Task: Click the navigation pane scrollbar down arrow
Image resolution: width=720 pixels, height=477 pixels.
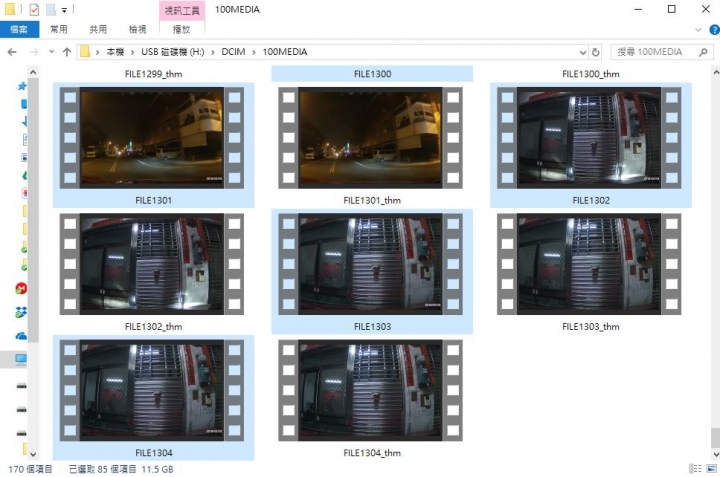Action: point(33,454)
